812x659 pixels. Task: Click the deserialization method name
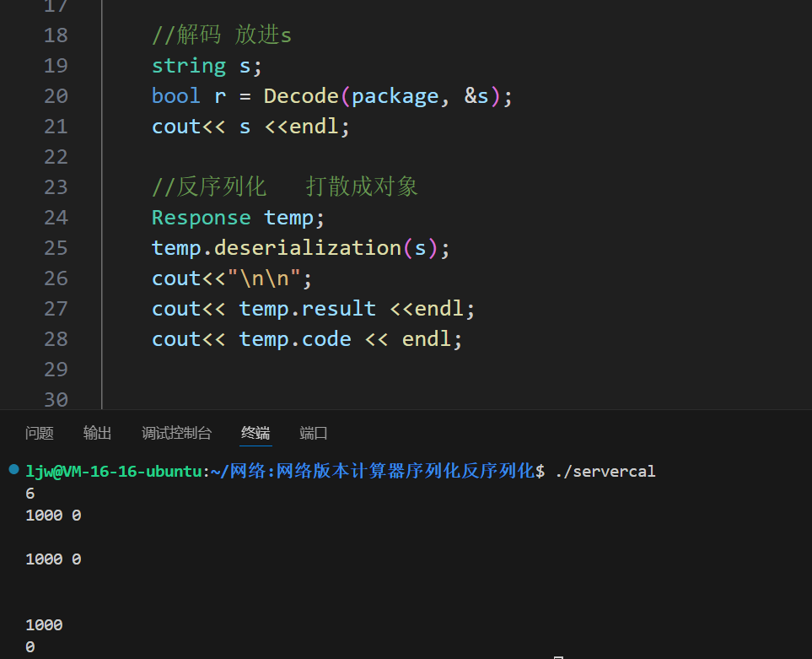pyautogui.click(x=308, y=248)
